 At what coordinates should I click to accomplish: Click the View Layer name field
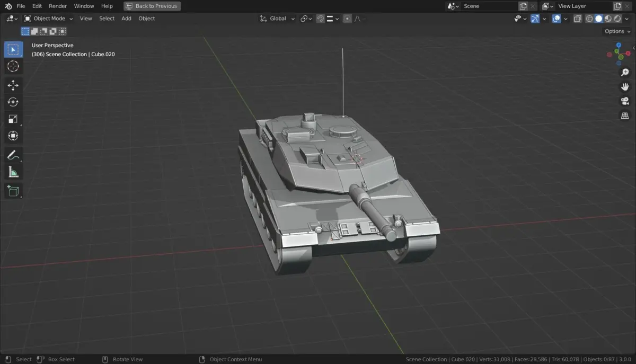(x=584, y=6)
